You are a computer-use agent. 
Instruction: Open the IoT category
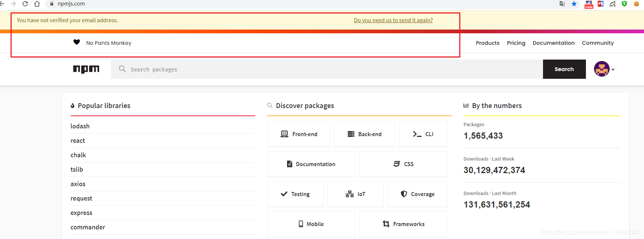pos(355,194)
